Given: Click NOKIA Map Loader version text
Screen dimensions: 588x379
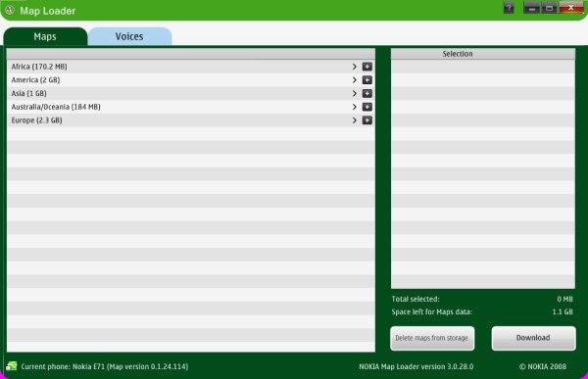Looking at the screenshot, I should tap(416, 366).
